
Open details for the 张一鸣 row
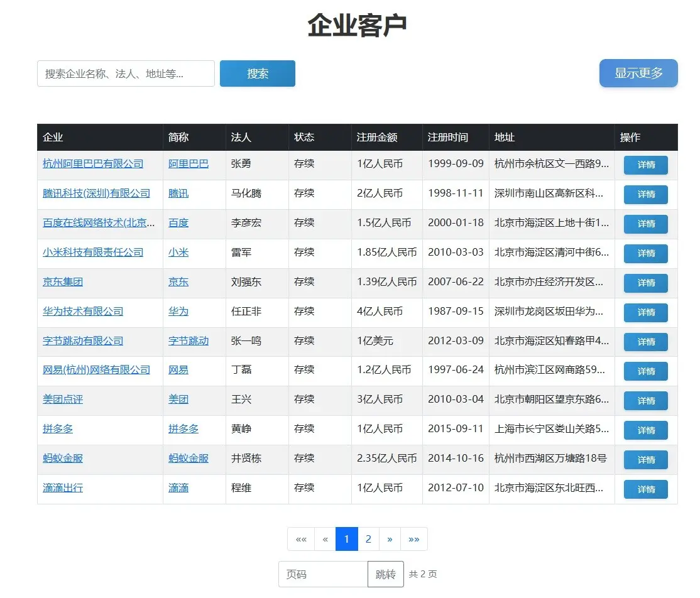pyautogui.click(x=645, y=342)
